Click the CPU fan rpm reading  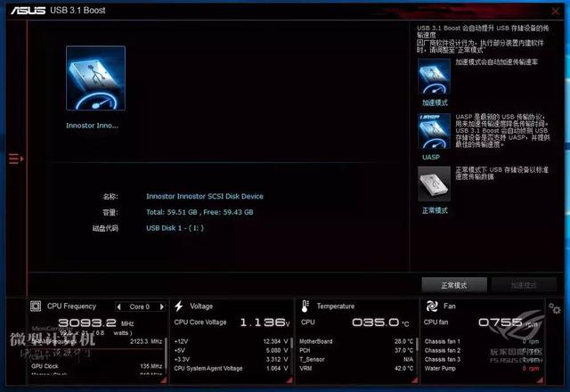508,323
